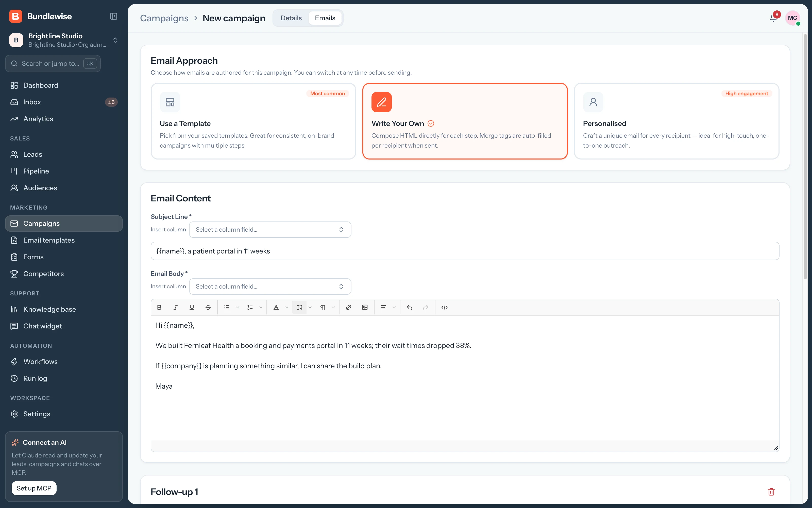
Task: Delete Follow-up 1 with trash icon
Action: 771,491
